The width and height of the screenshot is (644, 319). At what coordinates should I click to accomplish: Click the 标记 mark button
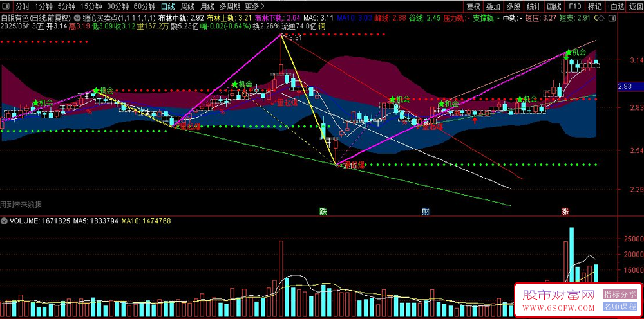pos(594,6)
